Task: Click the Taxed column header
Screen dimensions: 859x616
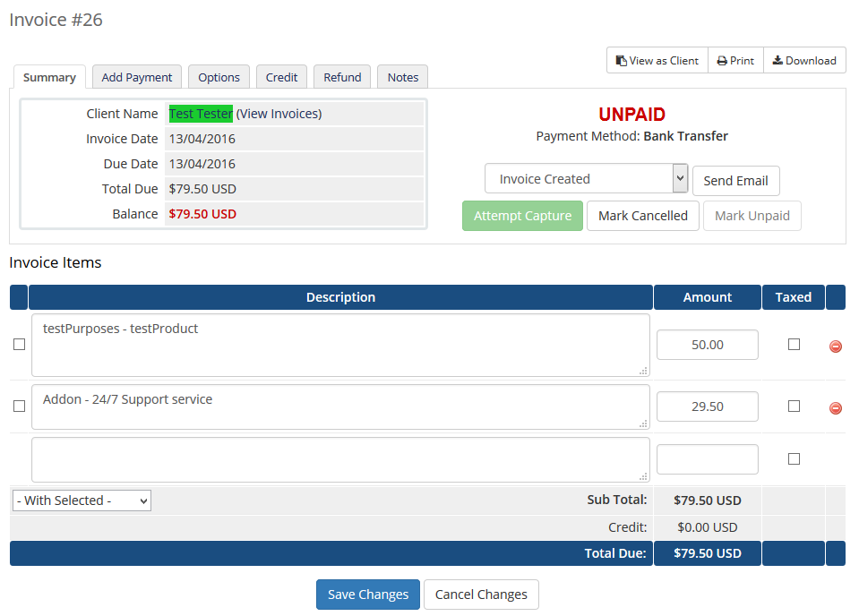Action: [x=794, y=297]
